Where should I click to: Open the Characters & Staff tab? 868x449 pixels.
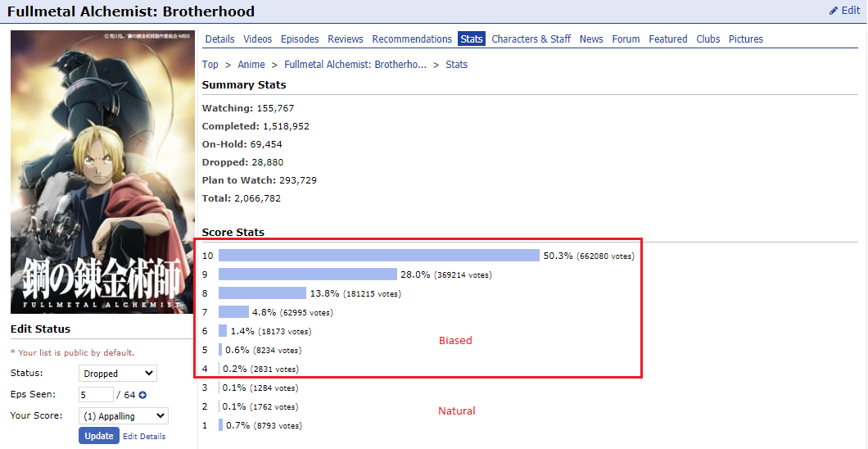pos(531,39)
